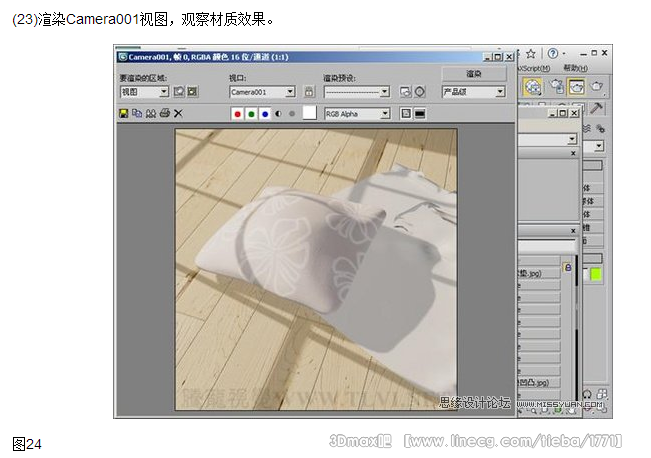This screenshot has width=651, height=458.
Task: Open the render preset dropdown
Action: pyautogui.click(x=357, y=92)
